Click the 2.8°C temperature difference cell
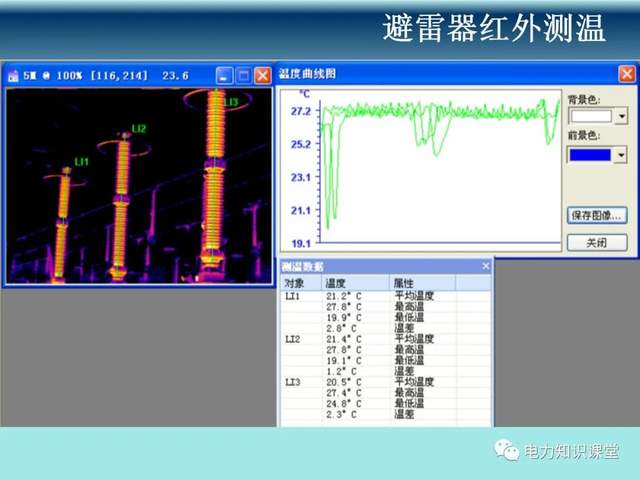The width and height of the screenshot is (640, 480). (341, 328)
